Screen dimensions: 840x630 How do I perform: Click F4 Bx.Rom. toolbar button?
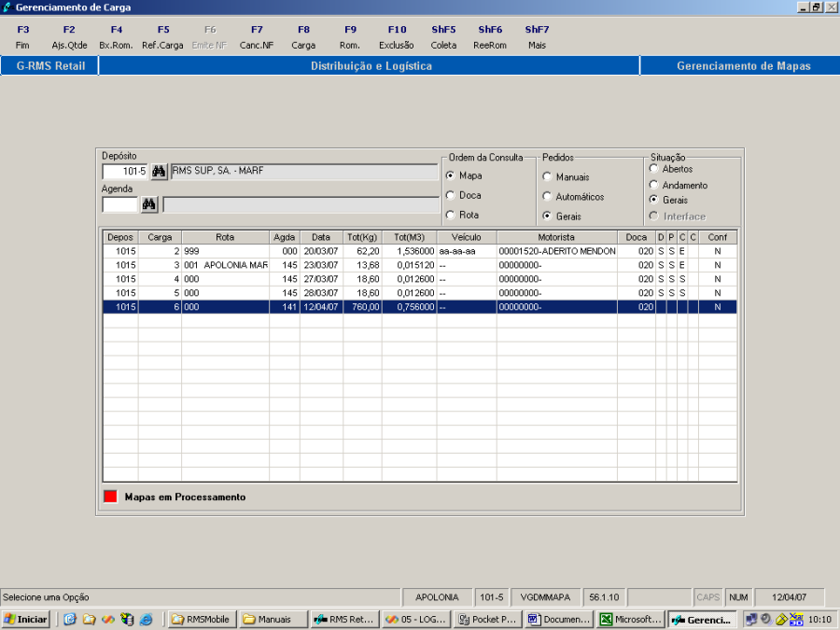(117, 37)
